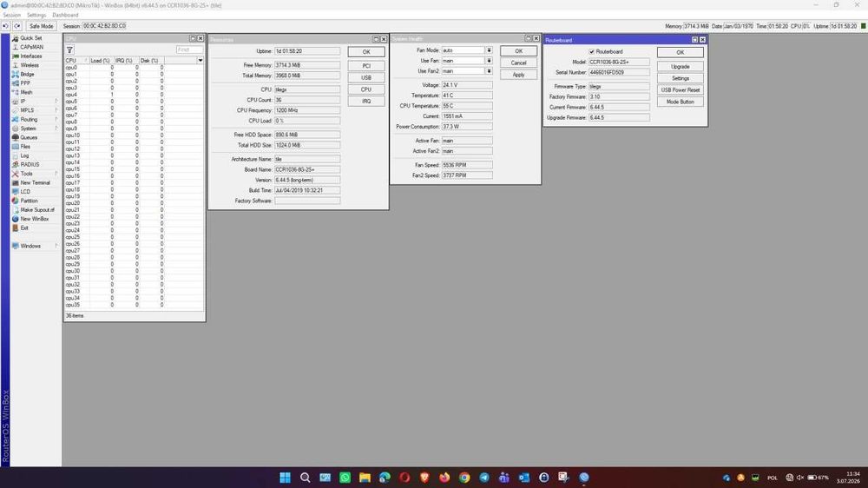Click the IRQ button in Resources
This screenshot has height=488, width=868.
pos(366,102)
